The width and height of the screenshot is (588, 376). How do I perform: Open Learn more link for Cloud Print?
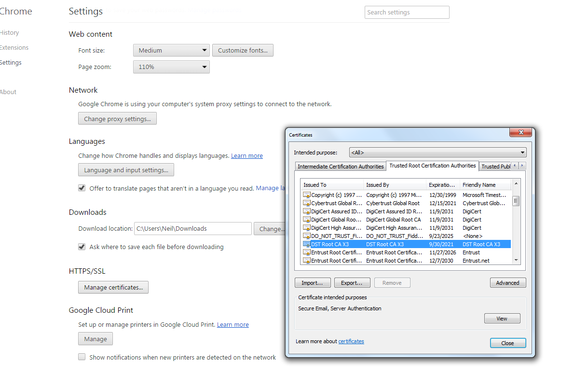[233, 325]
